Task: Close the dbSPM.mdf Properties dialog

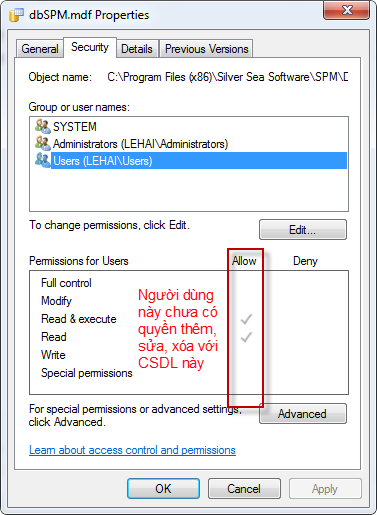Action: click(347, 10)
